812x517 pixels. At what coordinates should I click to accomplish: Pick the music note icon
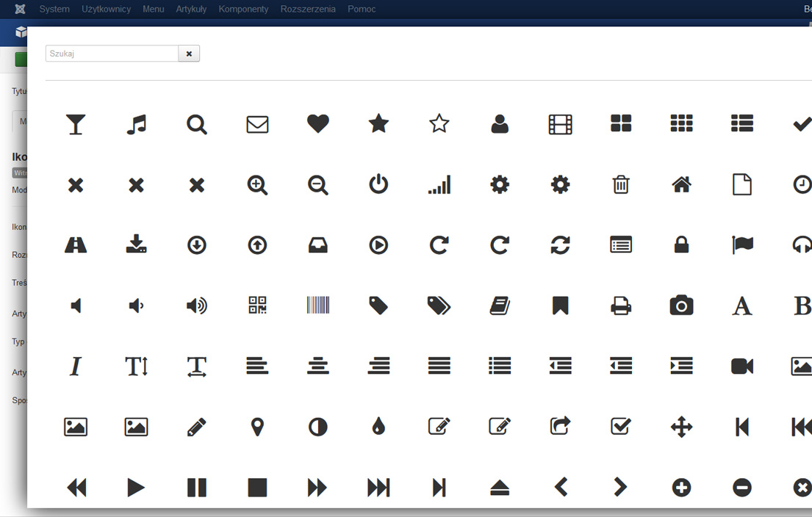pos(136,124)
